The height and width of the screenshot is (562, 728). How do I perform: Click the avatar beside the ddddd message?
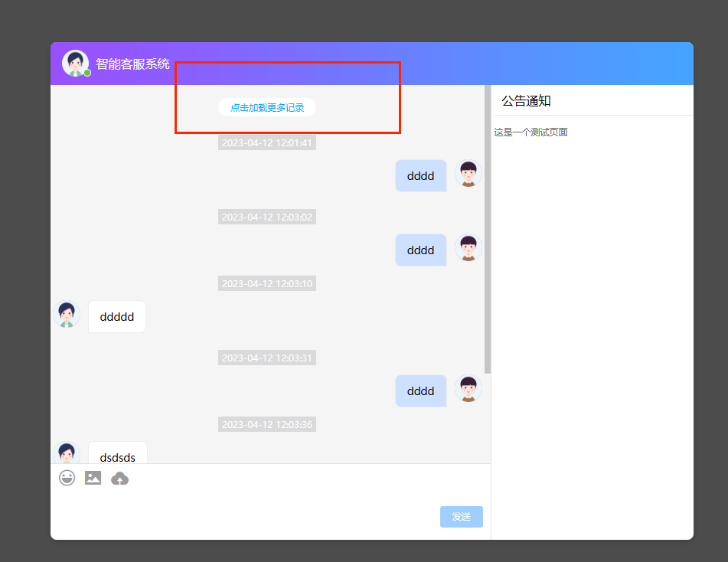(67, 315)
